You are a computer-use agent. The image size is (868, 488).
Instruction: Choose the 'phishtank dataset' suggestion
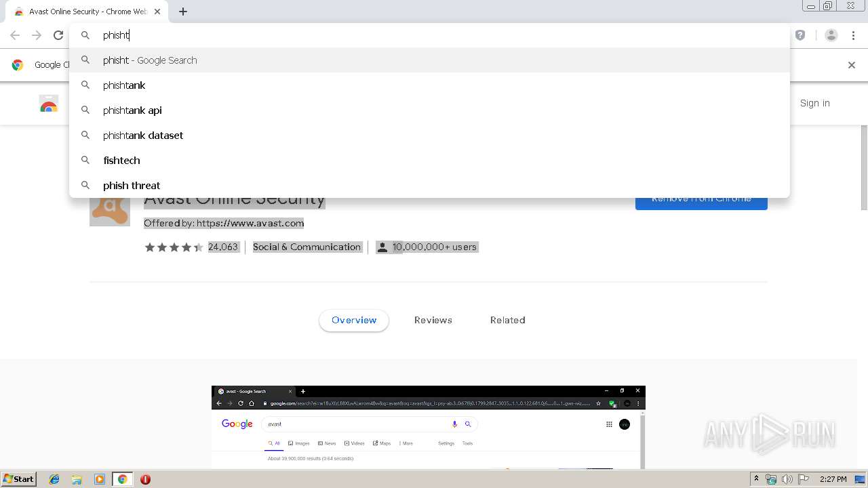point(429,136)
